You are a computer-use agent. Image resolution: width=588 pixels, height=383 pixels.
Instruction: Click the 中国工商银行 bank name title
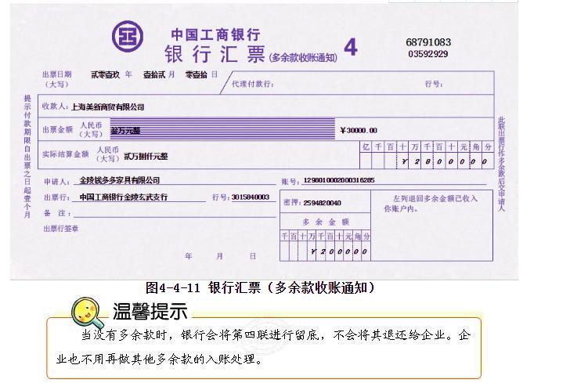(x=215, y=35)
